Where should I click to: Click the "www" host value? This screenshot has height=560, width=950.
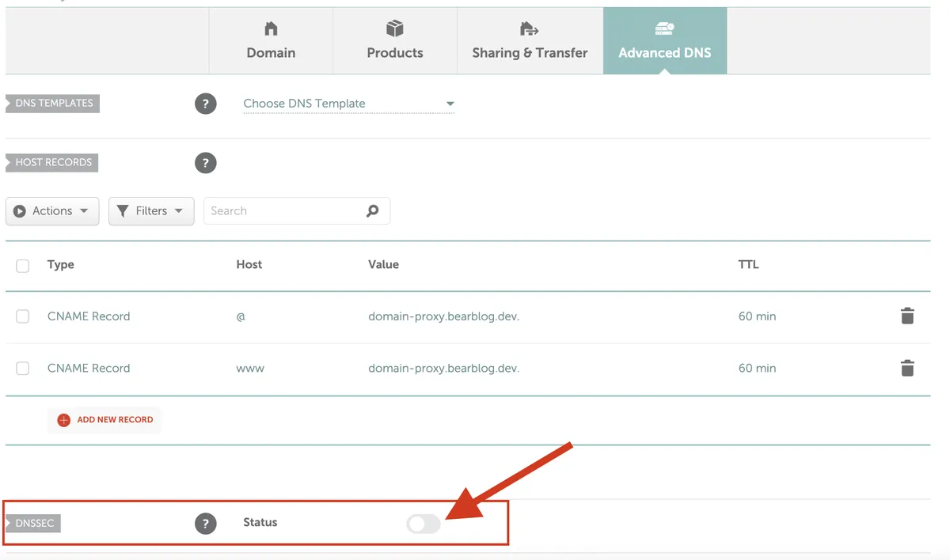point(250,369)
